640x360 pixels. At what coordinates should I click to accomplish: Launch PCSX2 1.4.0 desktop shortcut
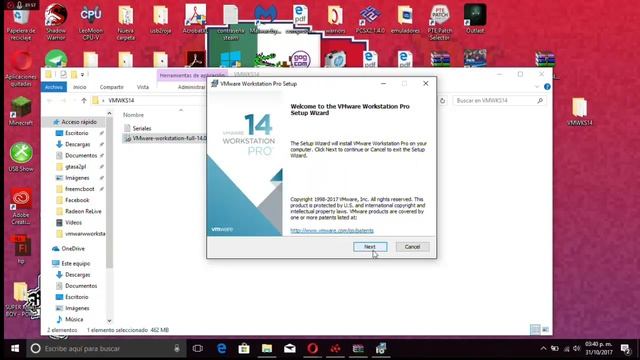click(x=370, y=20)
